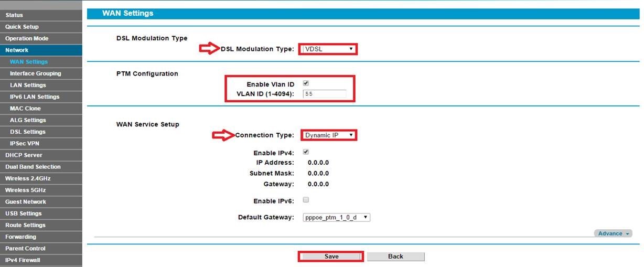644x267 pixels.
Task: Open ALG Settings submenu item
Action: 41,120
